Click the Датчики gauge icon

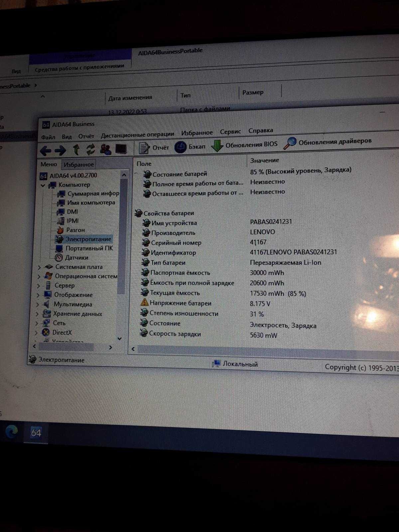pos(59,258)
